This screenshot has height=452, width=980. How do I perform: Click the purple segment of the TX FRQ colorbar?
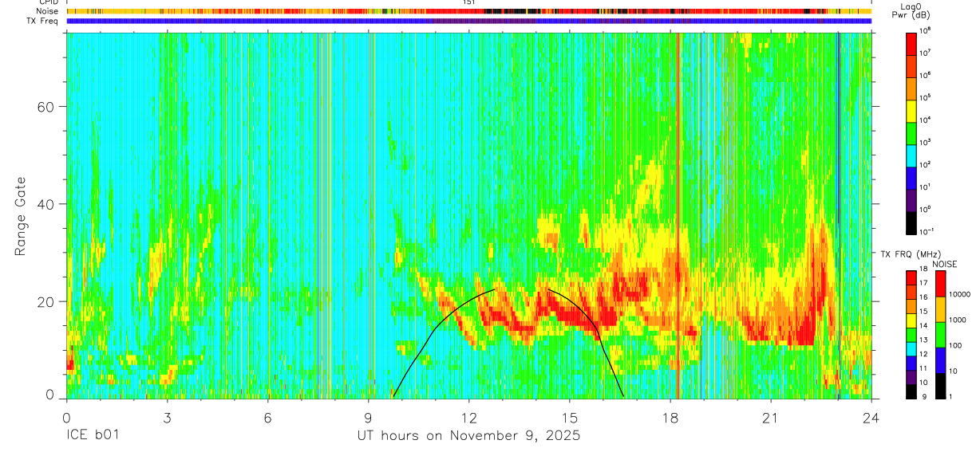pos(911,378)
